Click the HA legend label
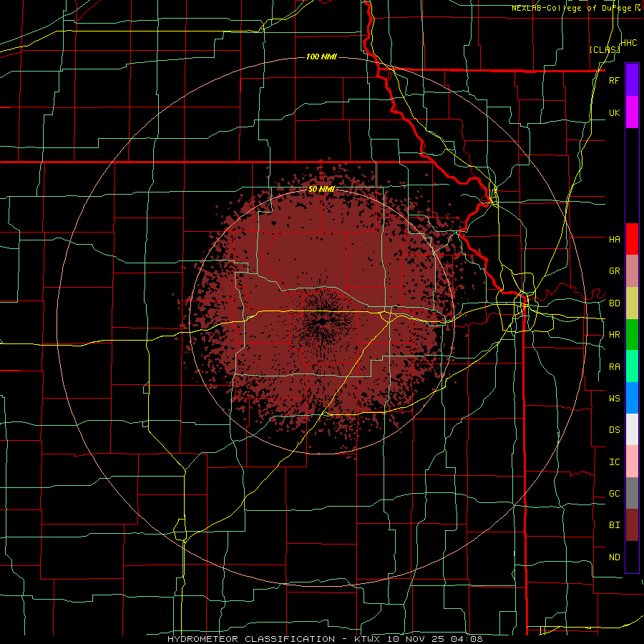This screenshot has width=644, height=644. 614,240
